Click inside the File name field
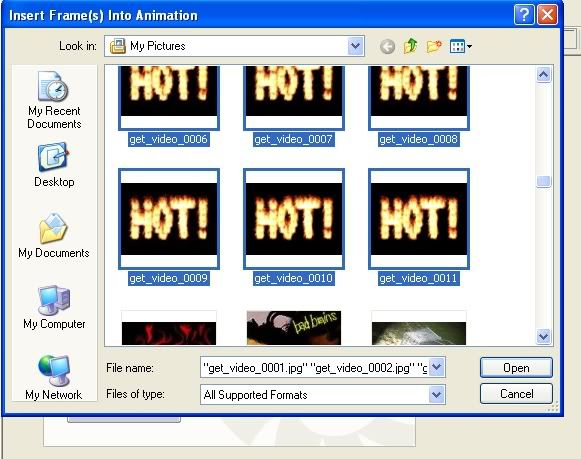The image size is (581, 459). [315, 367]
